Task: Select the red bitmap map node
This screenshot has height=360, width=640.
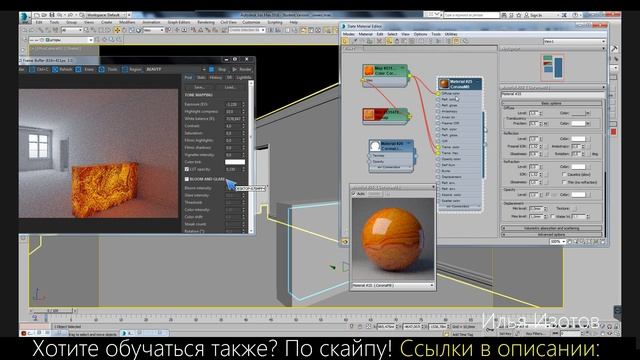Action: (x=386, y=115)
